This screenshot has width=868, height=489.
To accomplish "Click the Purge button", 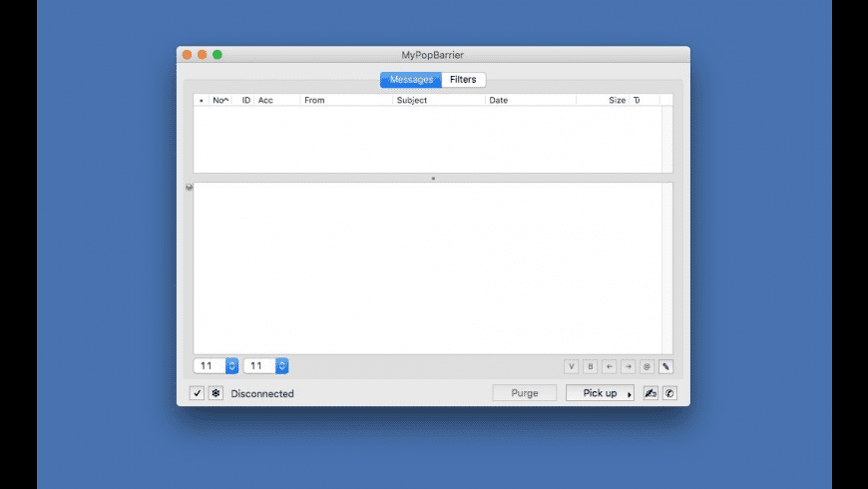I will coord(525,393).
